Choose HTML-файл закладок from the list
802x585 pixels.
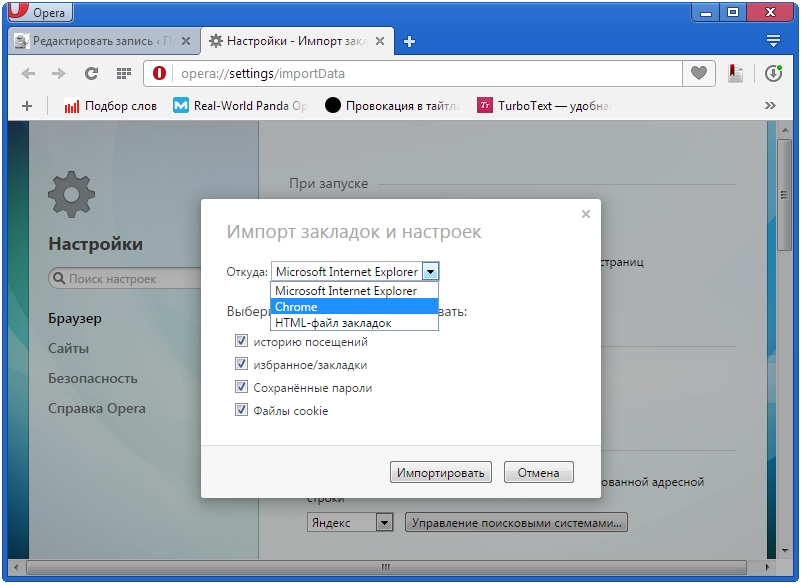point(354,323)
